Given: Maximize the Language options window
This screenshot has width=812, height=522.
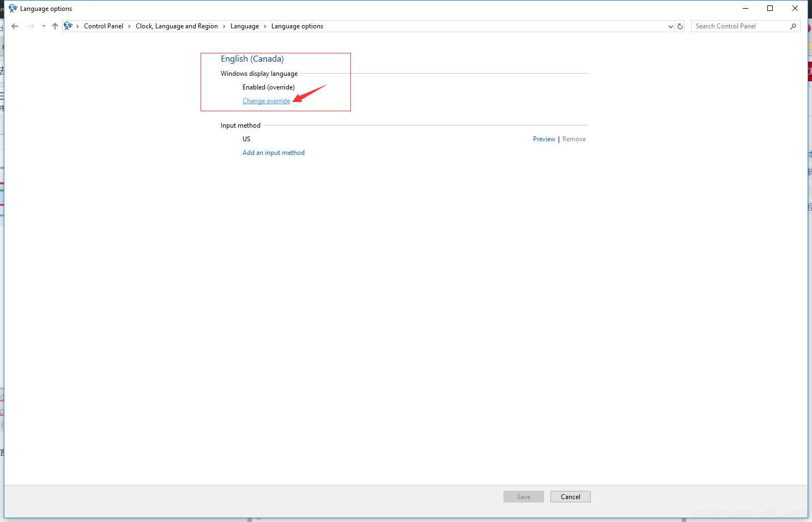Looking at the screenshot, I should 770,8.
